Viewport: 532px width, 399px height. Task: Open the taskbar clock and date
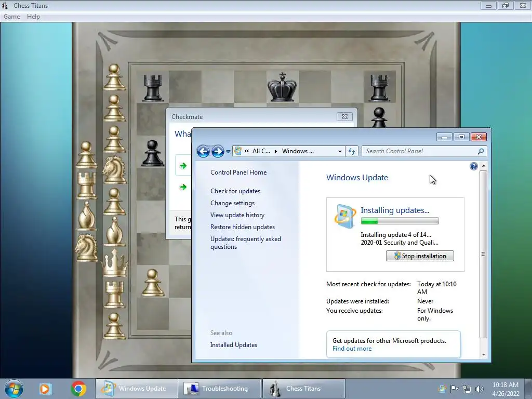pyautogui.click(x=506, y=389)
